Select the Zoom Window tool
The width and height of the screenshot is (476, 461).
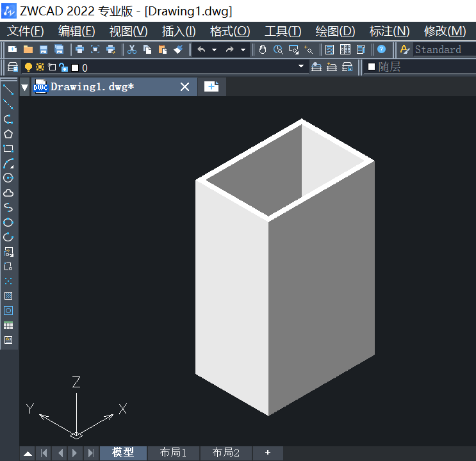293,49
